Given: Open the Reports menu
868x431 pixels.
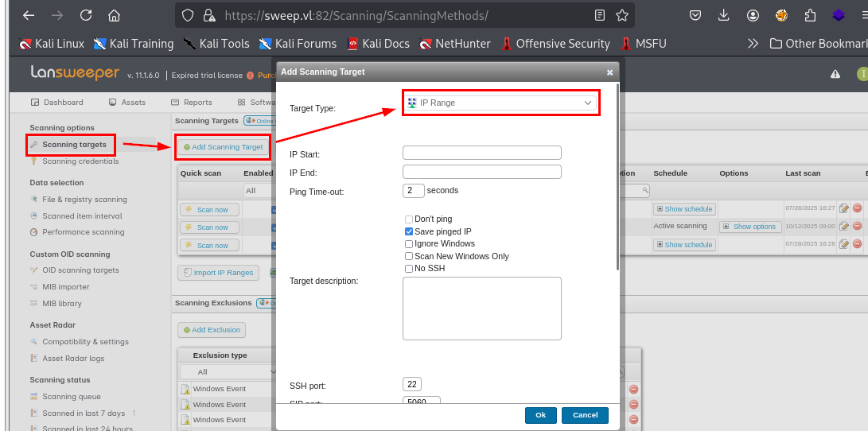Looking at the screenshot, I should point(192,103).
